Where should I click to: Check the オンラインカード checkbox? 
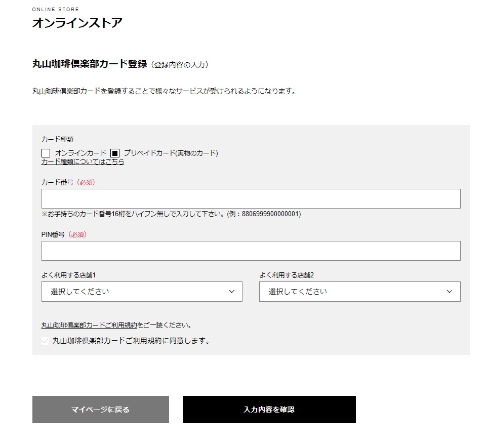[x=46, y=153]
